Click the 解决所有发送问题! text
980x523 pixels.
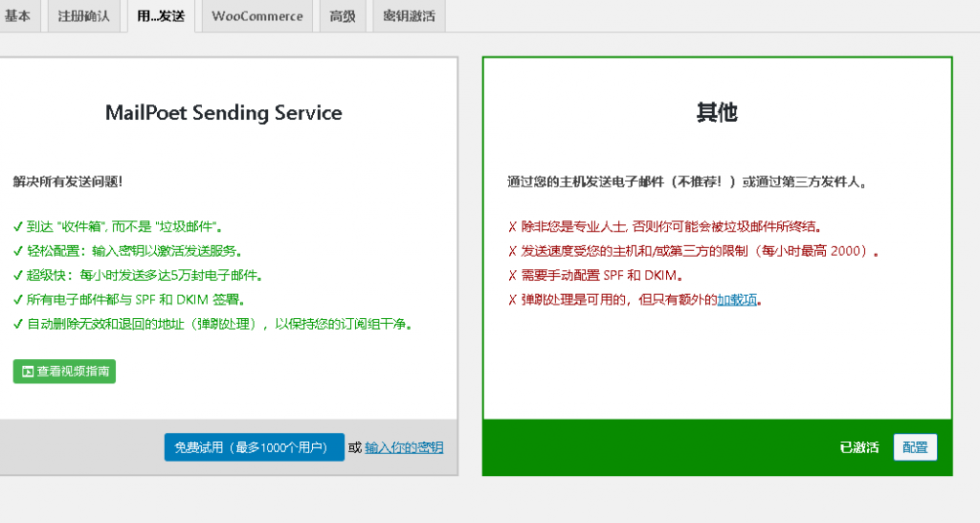[x=68, y=181]
